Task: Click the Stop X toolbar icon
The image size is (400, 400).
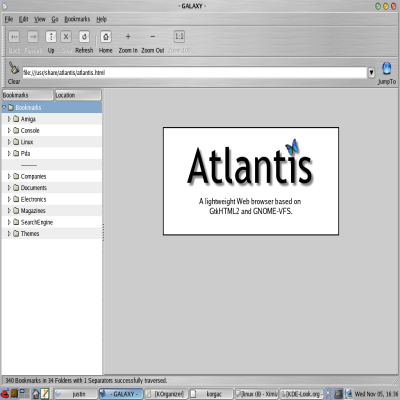Action: tap(66, 37)
